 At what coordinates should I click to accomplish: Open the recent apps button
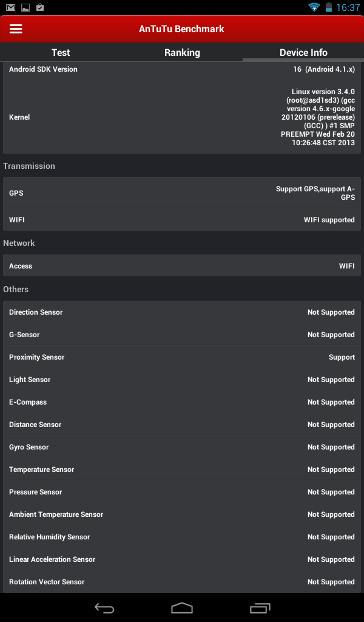(x=260, y=607)
